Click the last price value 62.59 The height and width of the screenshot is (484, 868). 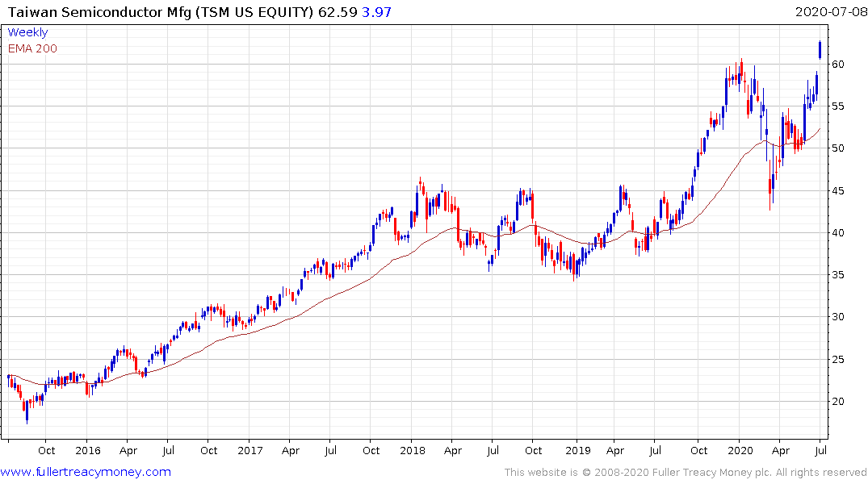click(x=338, y=11)
